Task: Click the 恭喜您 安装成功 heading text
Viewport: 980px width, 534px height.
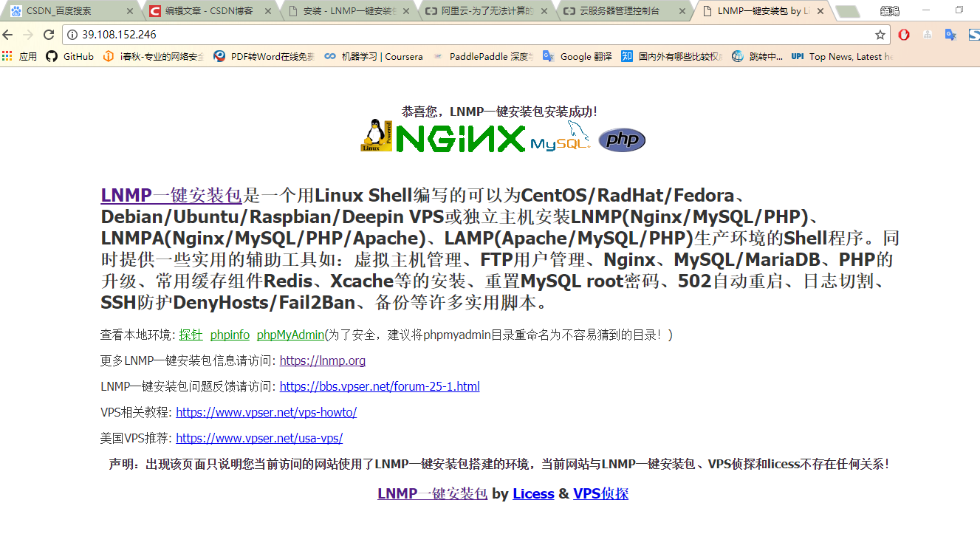Action: (x=499, y=112)
